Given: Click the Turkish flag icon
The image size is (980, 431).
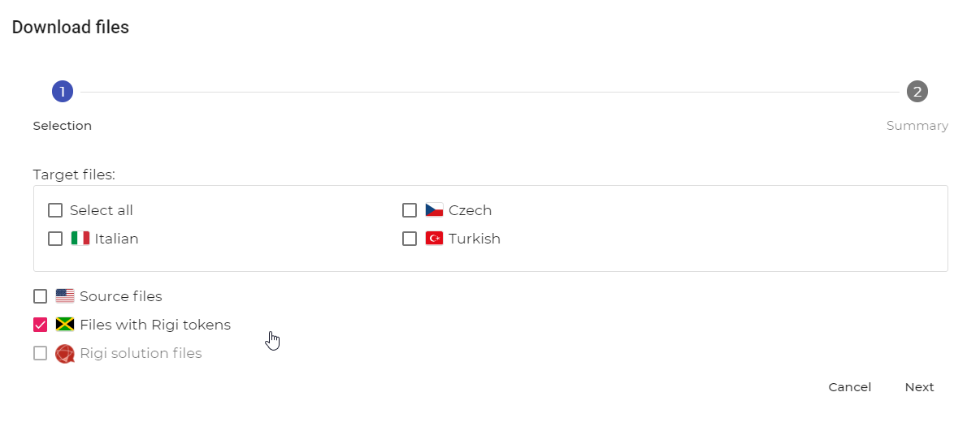Looking at the screenshot, I should point(434,239).
